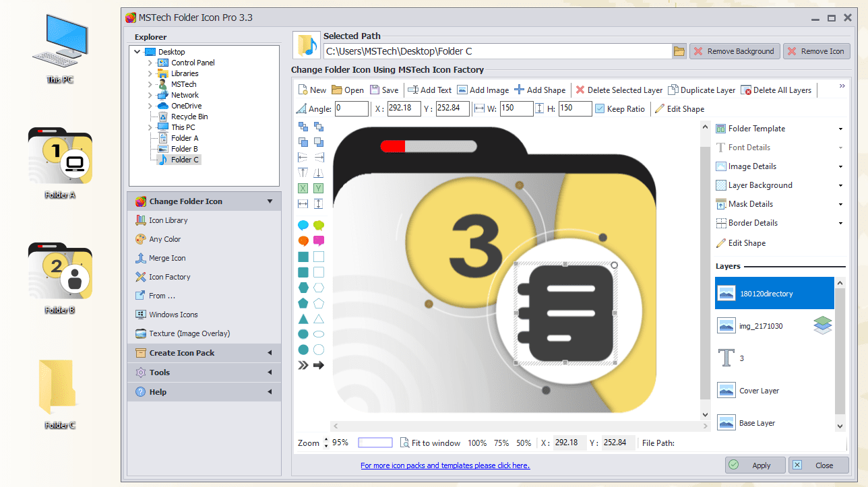Image resolution: width=868 pixels, height=487 pixels.
Task: Open the Icon Library from the sidebar
Action: tap(168, 220)
